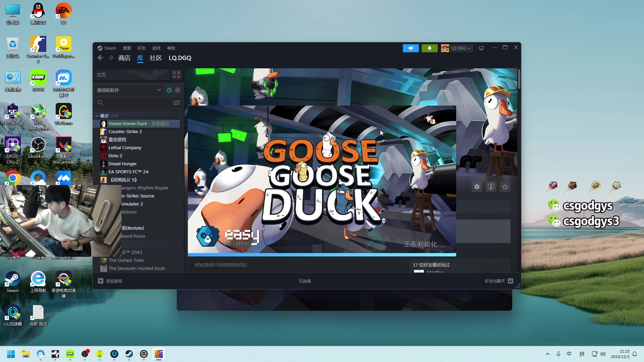Open the 帮助 menu

point(171,48)
